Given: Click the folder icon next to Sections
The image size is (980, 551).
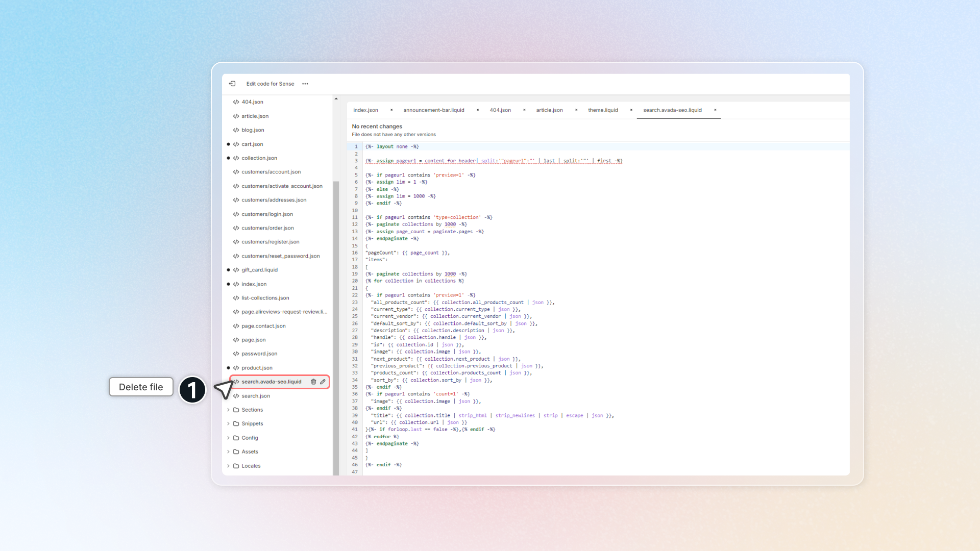Looking at the screenshot, I should (x=235, y=409).
